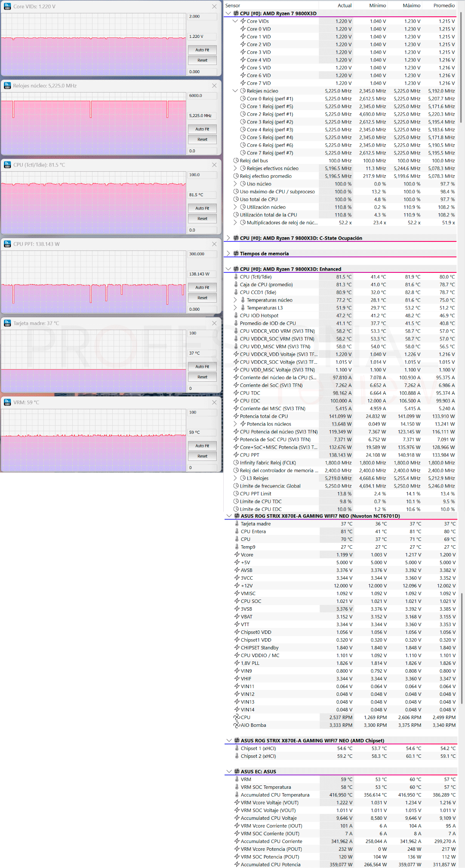Click the clock icon of Infinity Fabric Reloj (FCLK)
Viewport: 465px width, 868px height.
click(236, 463)
